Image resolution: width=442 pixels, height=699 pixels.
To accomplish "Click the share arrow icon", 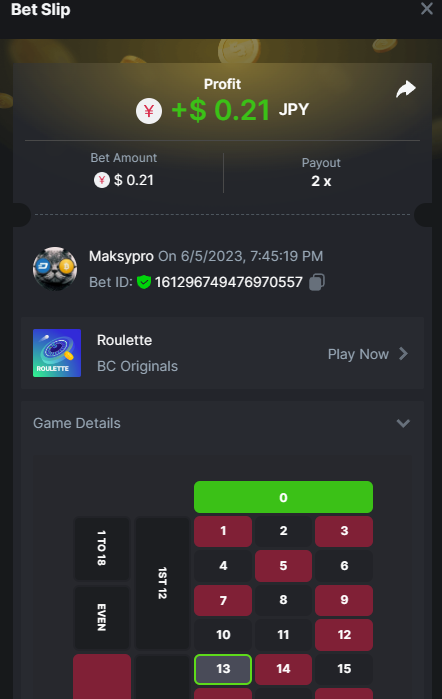I will coord(405,89).
